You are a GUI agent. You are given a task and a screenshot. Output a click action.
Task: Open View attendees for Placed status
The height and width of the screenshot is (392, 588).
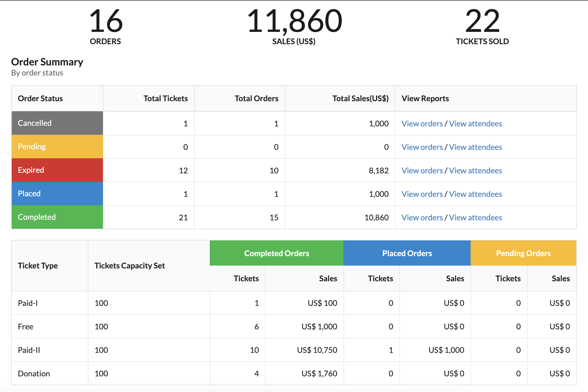[x=475, y=194]
